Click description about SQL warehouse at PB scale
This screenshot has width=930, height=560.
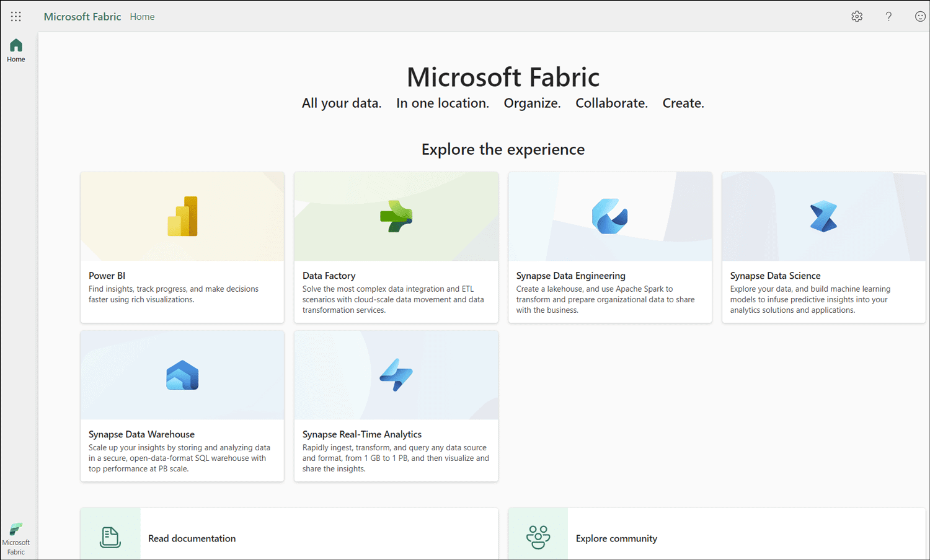(179, 458)
